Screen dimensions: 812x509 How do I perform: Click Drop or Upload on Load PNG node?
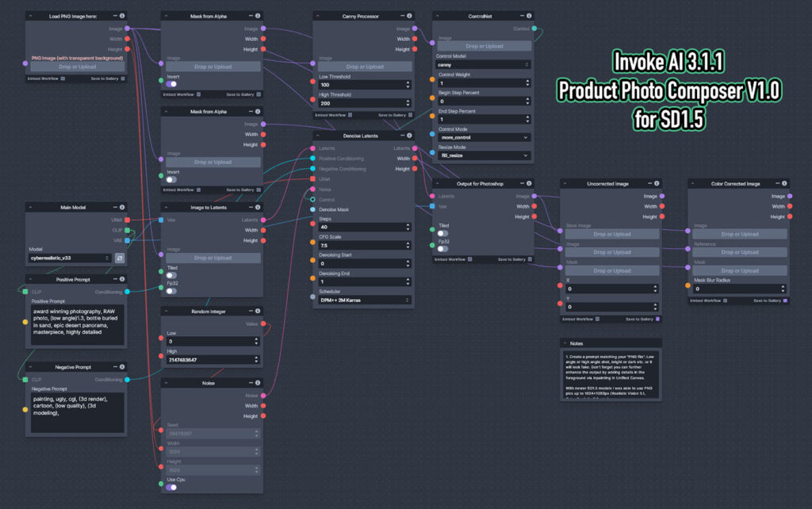click(x=77, y=67)
